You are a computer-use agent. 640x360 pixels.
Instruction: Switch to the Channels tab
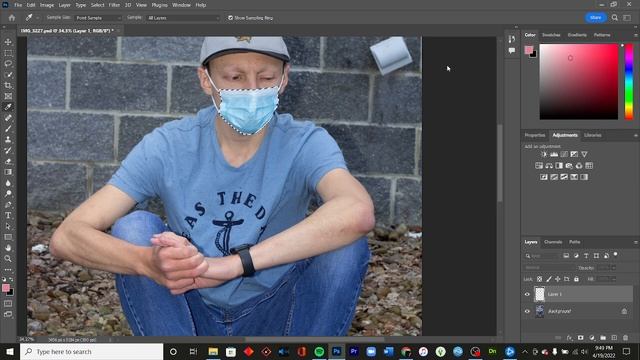click(x=553, y=242)
